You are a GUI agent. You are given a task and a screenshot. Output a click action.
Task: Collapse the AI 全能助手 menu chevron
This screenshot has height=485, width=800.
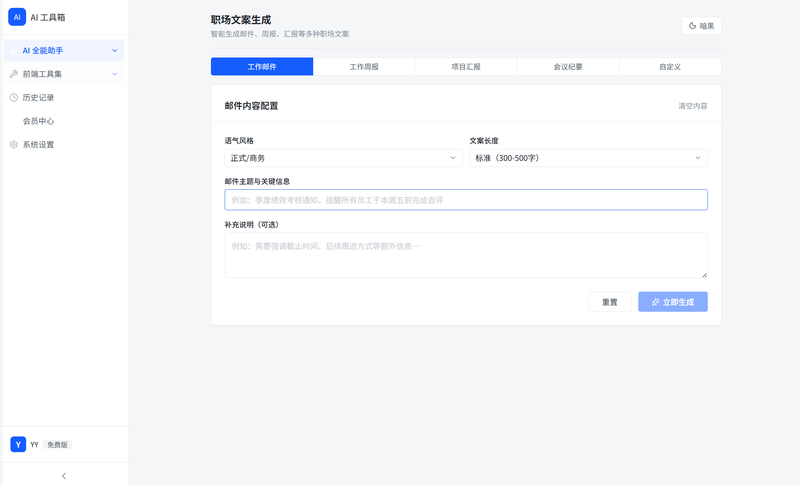coord(115,50)
